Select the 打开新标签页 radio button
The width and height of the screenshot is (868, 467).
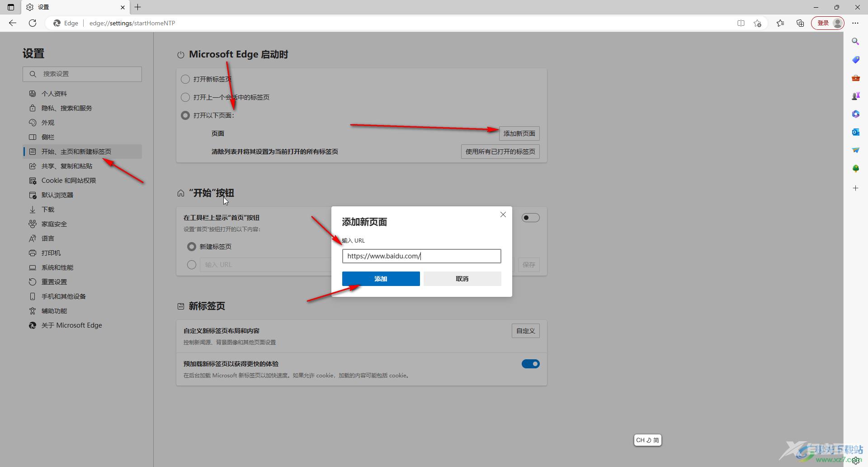[x=185, y=79]
